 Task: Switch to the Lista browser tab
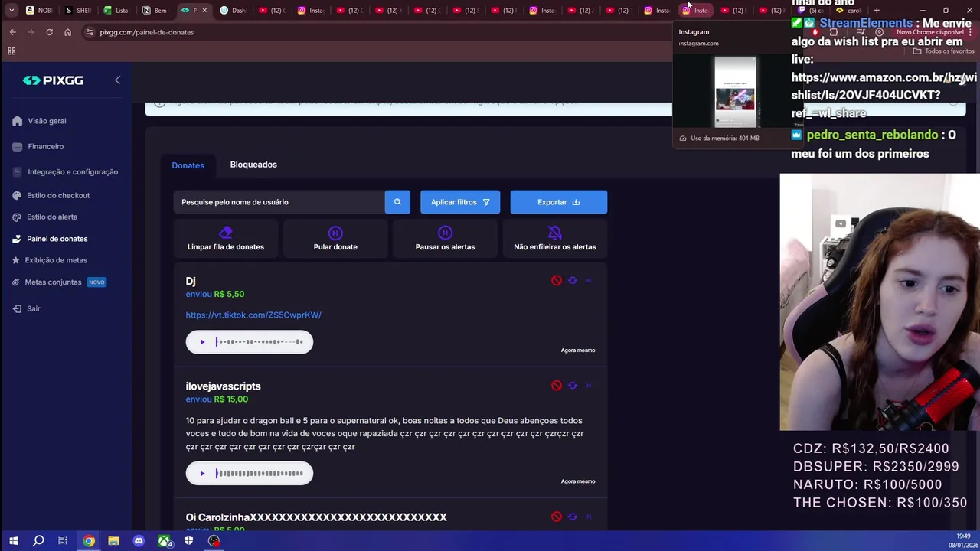point(116,11)
